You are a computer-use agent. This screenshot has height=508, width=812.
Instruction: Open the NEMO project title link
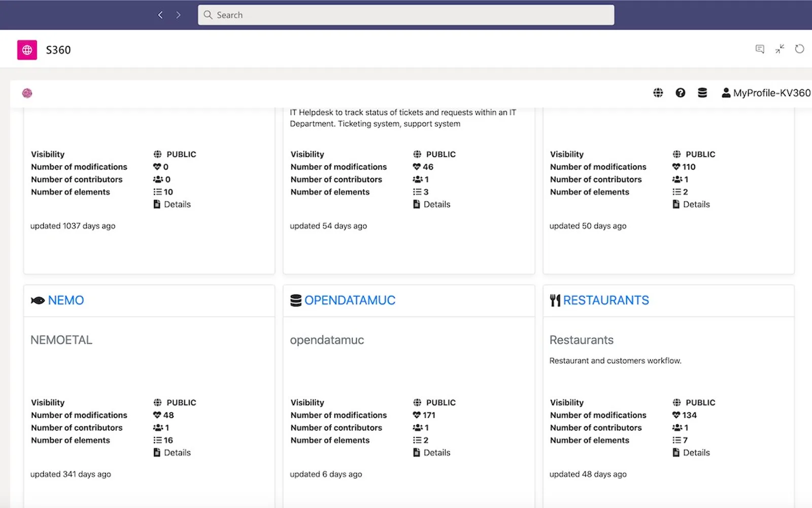tap(66, 300)
